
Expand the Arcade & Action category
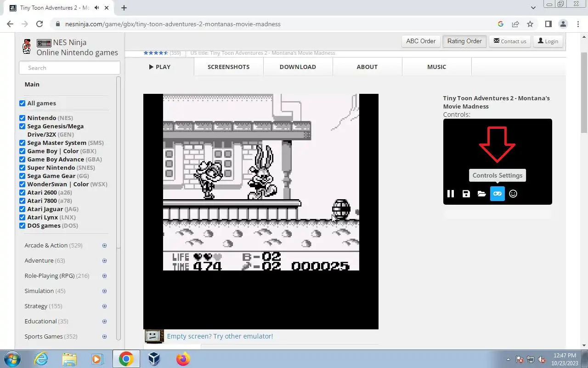pyautogui.click(x=104, y=246)
